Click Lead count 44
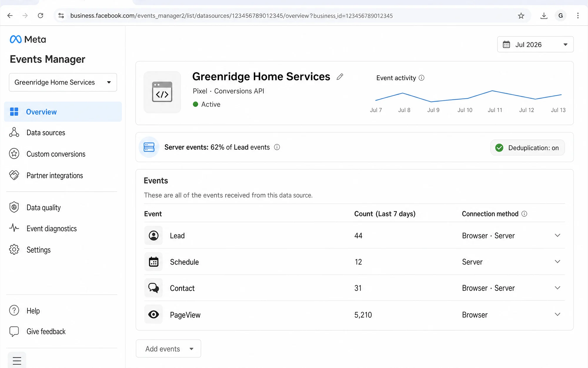The height and width of the screenshot is (368, 588). point(358,236)
